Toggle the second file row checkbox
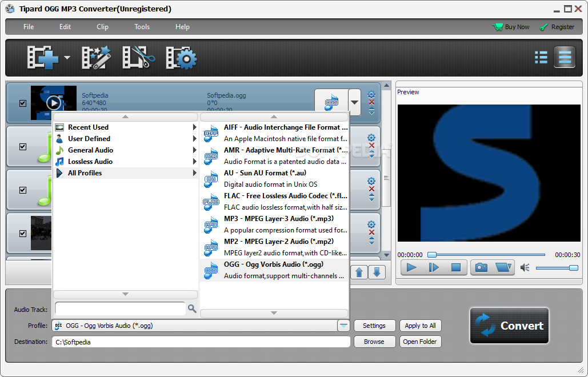This screenshot has width=588, height=377. click(23, 147)
